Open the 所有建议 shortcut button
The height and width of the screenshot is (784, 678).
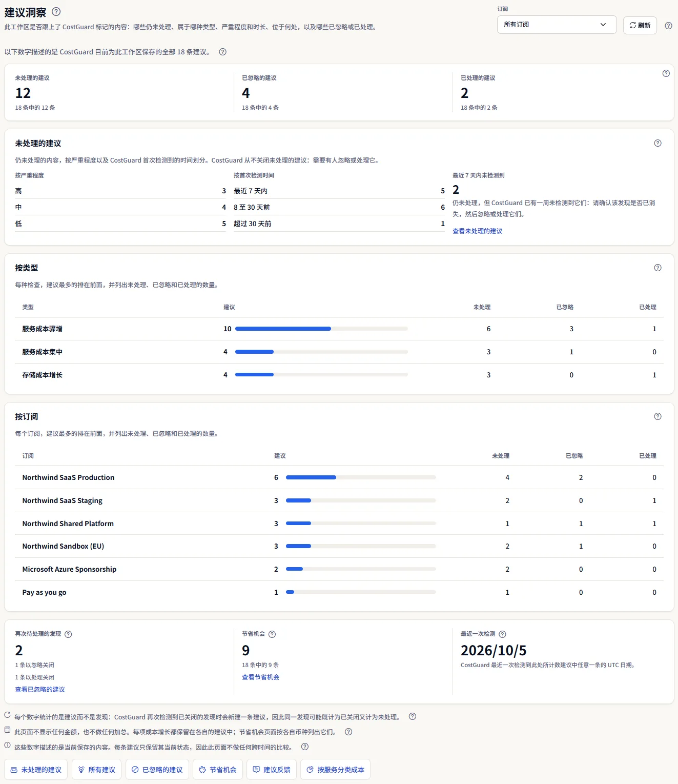96,770
